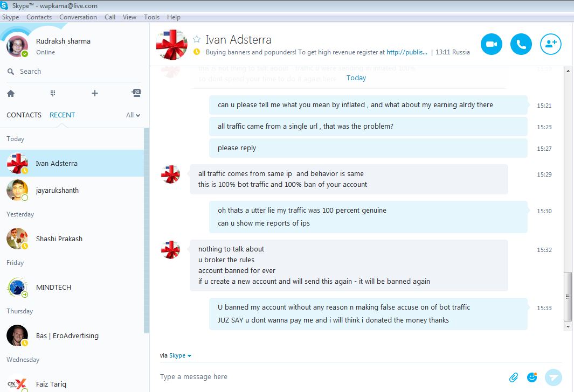The width and height of the screenshot is (574, 392).
Task: Open the Conversation menu
Action: (78, 17)
